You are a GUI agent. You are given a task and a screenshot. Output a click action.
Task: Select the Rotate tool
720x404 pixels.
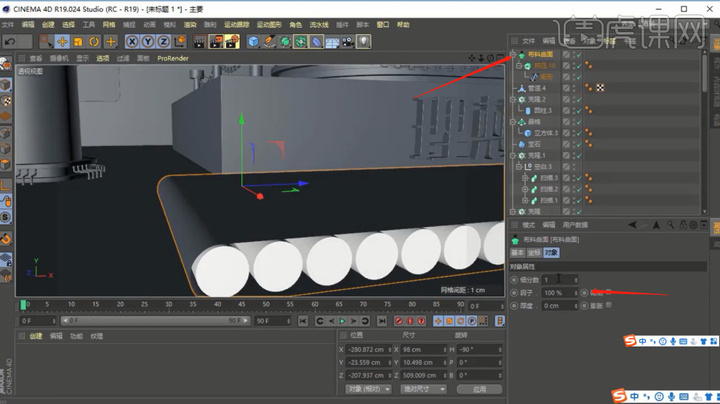pos(94,42)
